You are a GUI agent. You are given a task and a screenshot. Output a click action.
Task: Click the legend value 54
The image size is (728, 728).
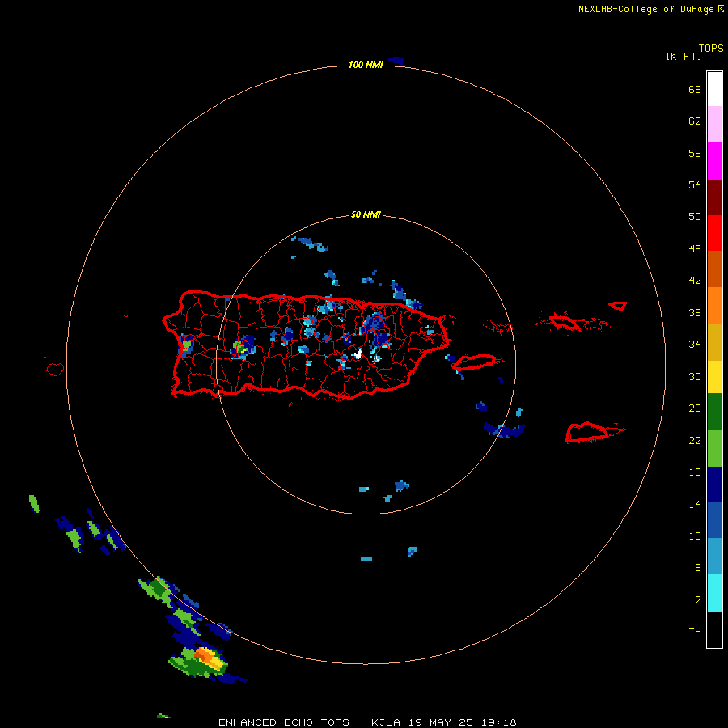click(695, 184)
